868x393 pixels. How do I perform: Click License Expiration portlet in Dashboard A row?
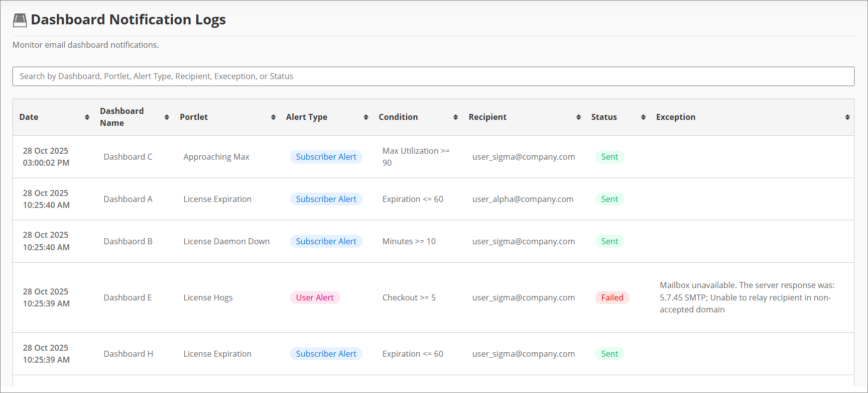tap(217, 199)
